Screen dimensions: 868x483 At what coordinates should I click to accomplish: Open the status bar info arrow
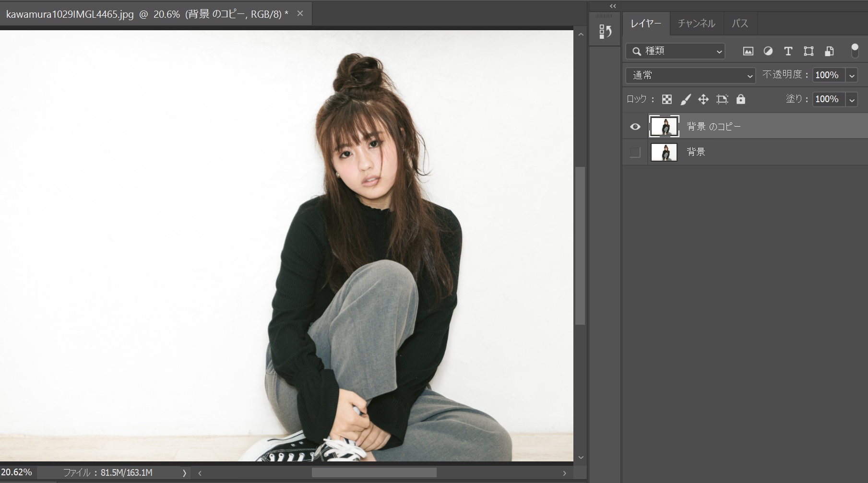point(184,473)
